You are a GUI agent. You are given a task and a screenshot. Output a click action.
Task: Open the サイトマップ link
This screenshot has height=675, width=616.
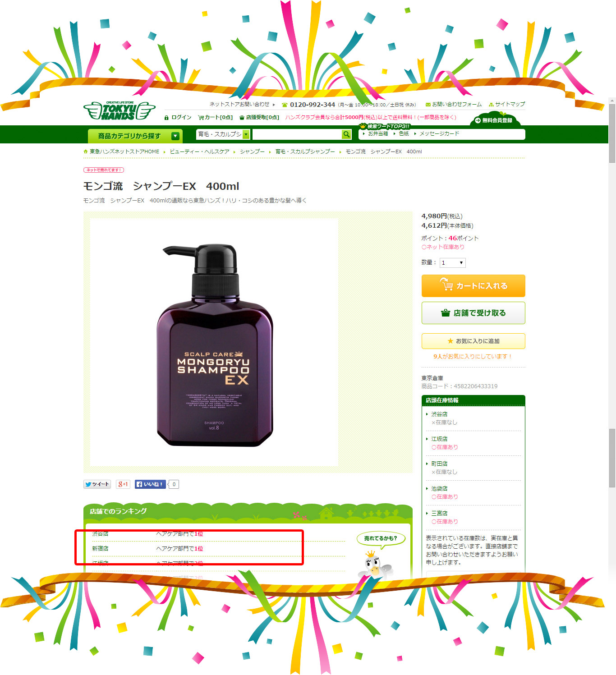pos(507,104)
